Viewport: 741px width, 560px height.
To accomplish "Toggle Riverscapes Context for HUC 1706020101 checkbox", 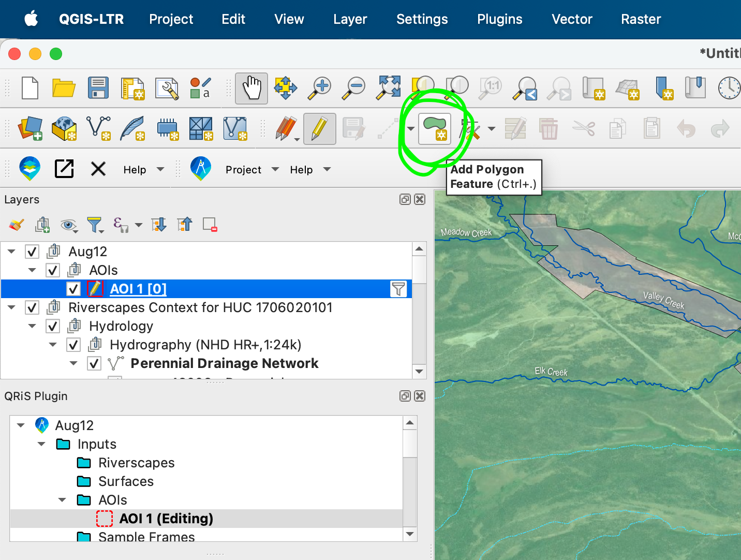I will 32,307.
